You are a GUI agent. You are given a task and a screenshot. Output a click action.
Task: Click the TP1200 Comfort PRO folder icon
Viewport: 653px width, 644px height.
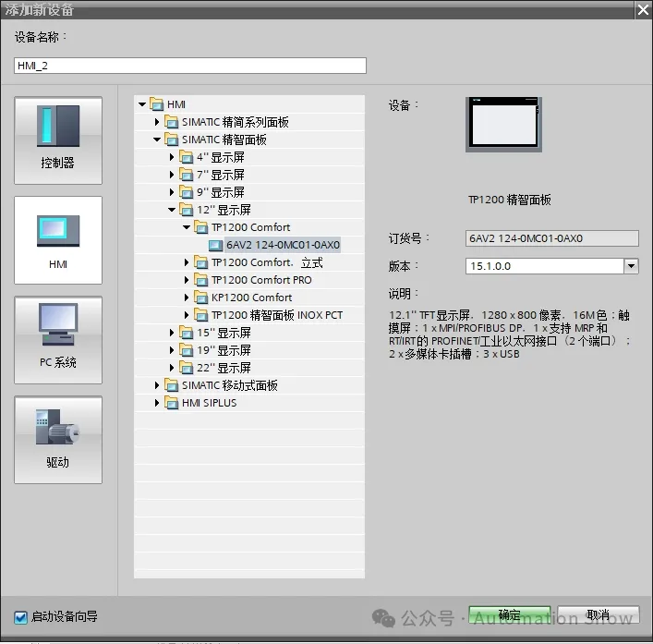point(201,280)
